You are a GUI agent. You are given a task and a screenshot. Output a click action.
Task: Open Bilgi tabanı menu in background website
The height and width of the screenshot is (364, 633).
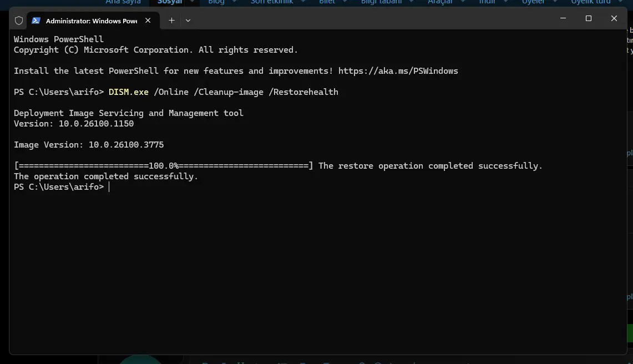tap(381, 2)
